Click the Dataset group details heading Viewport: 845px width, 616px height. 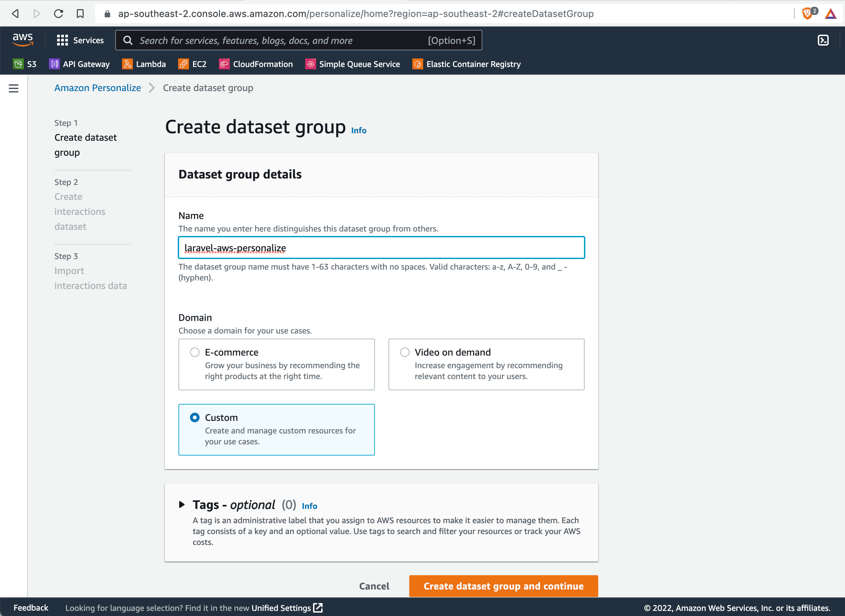click(x=240, y=174)
